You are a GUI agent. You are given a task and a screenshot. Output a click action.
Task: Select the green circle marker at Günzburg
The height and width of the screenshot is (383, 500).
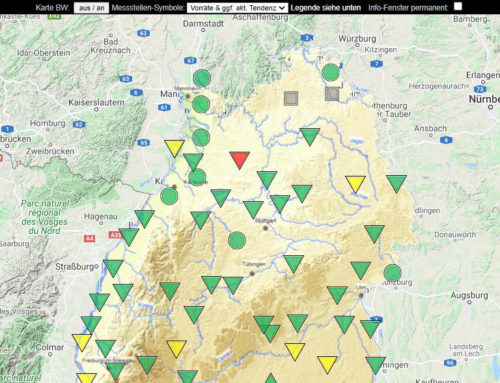(x=392, y=273)
